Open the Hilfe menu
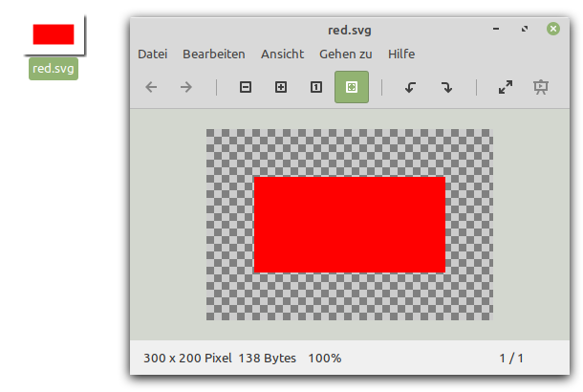The image size is (583, 392). pyautogui.click(x=401, y=54)
